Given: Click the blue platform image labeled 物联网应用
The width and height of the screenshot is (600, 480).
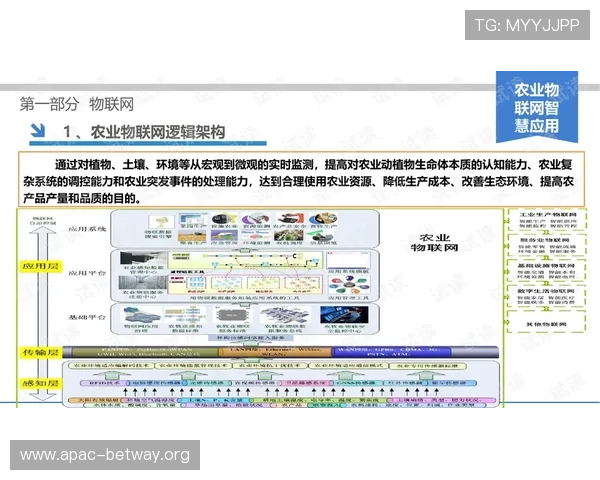Looking at the screenshot, I should (x=140, y=315).
